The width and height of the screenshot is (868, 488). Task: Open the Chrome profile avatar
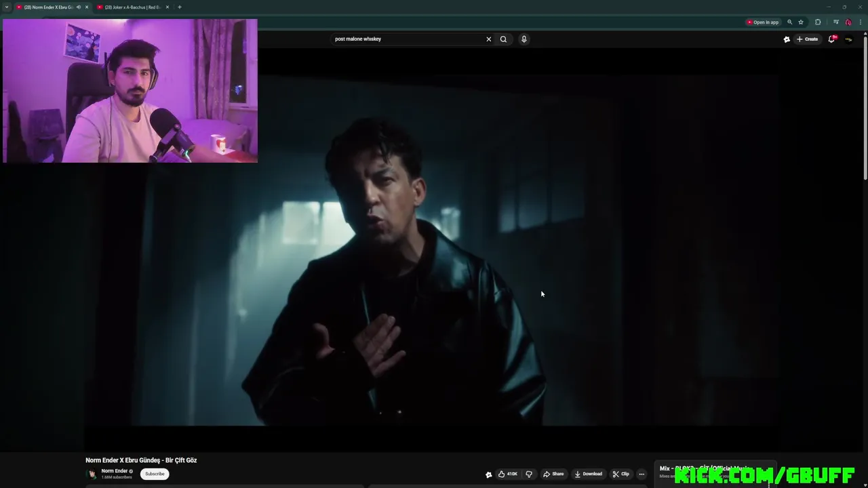848,22
